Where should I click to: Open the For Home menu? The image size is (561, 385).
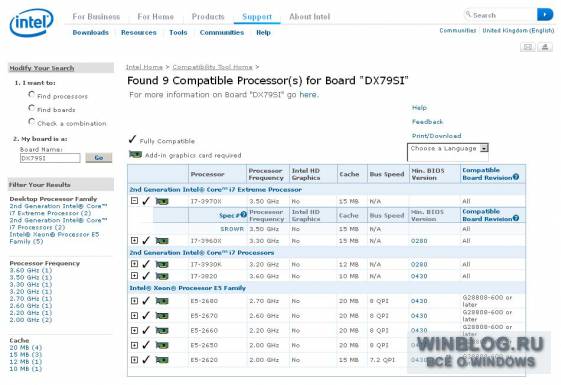tap(156, 17)
